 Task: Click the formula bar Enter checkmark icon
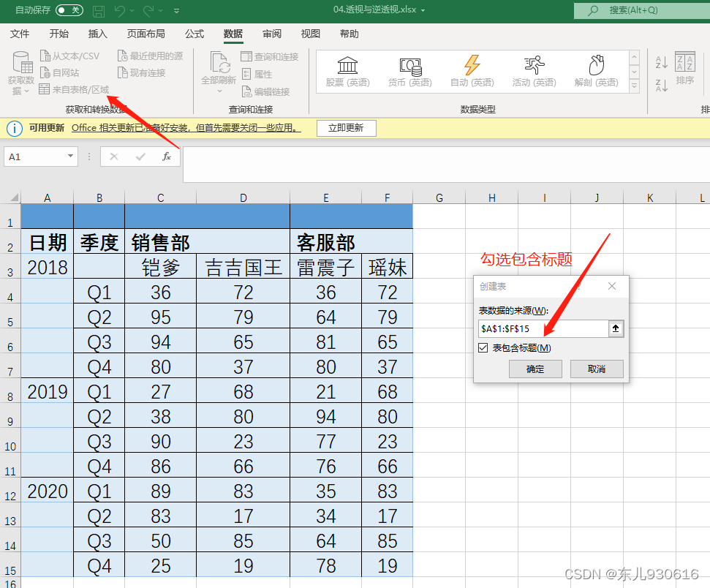point(140,157)
